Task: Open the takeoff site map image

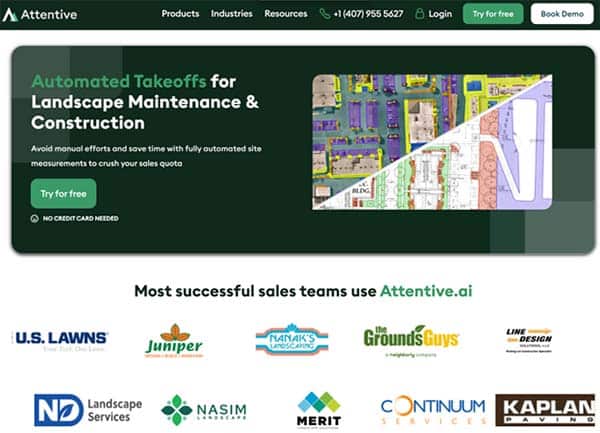Action: pyautogui.click(x=432, y=142)
